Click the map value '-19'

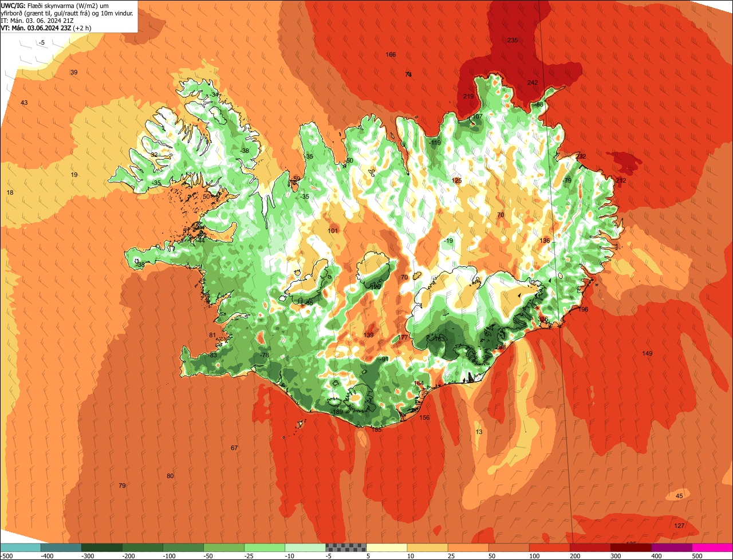click(448, 240)
